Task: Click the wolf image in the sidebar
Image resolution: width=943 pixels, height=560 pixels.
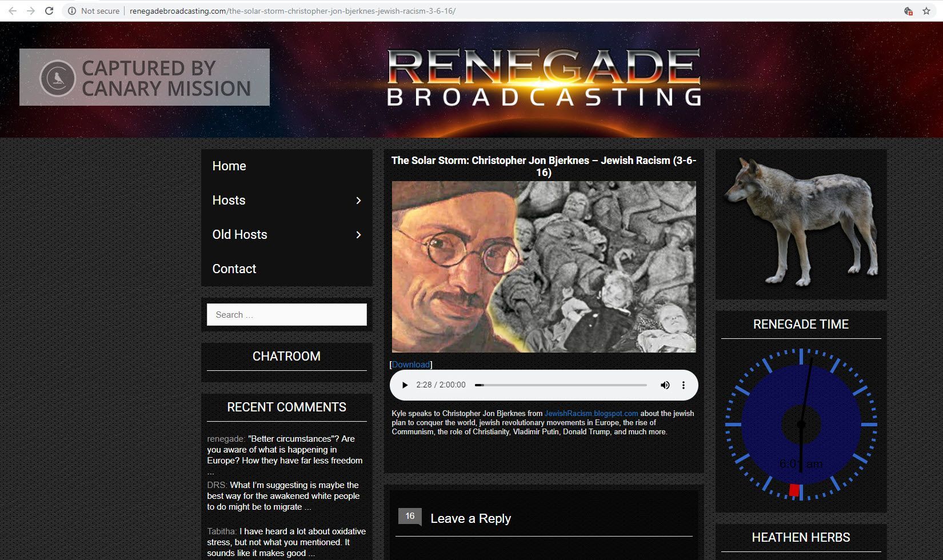Action: pyautogui.click(x=801, y=224)
